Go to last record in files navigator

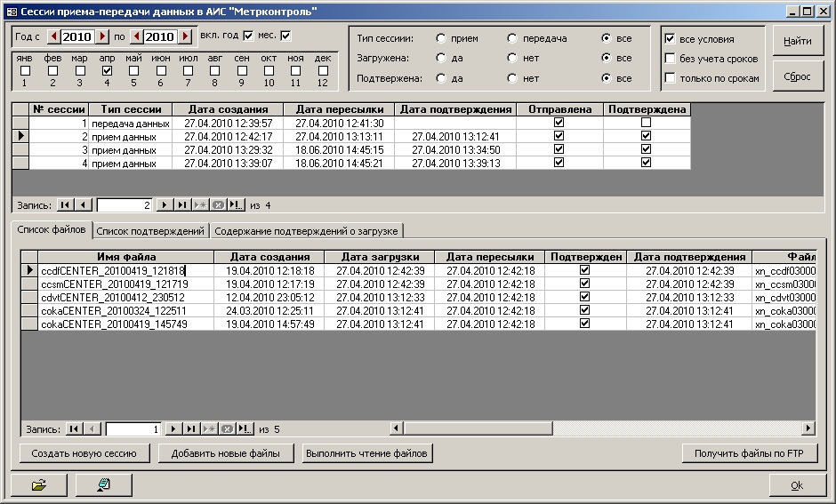coord(191,429)
